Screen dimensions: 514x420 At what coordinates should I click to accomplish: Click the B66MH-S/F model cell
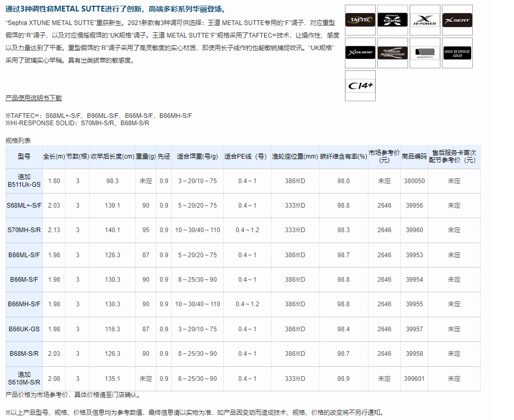[x=24, y=304]
